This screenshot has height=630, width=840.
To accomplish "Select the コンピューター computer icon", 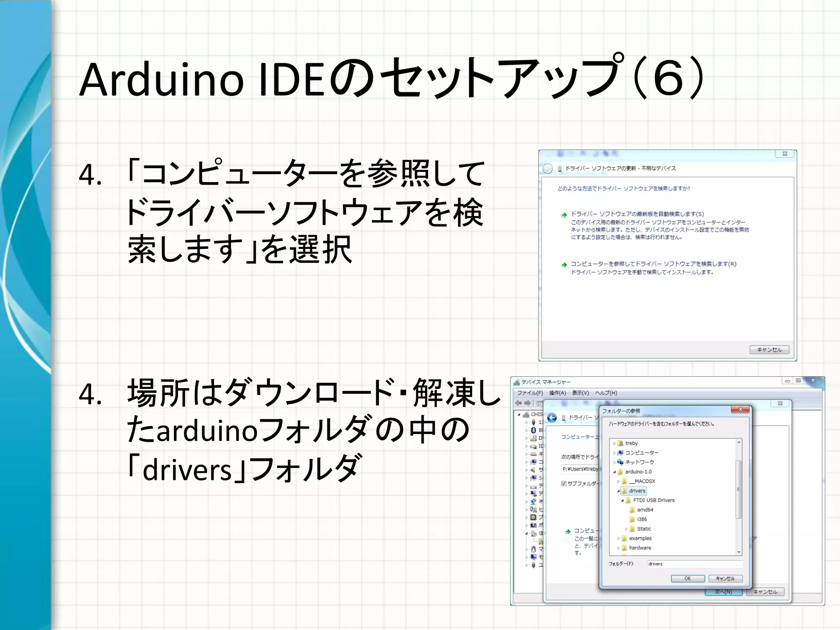I will click(621, 453).
